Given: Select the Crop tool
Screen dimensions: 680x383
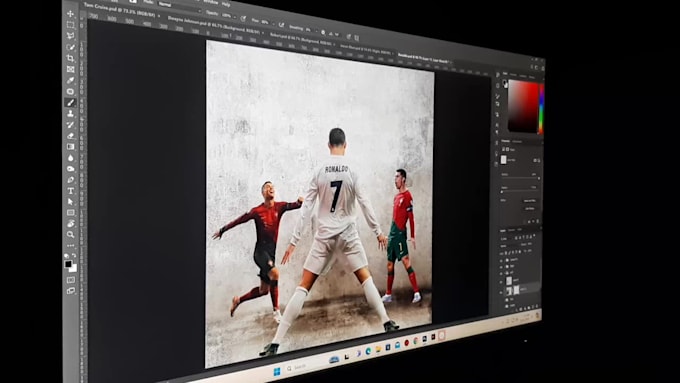Looking at the screenshot, I should pos(70,58).
